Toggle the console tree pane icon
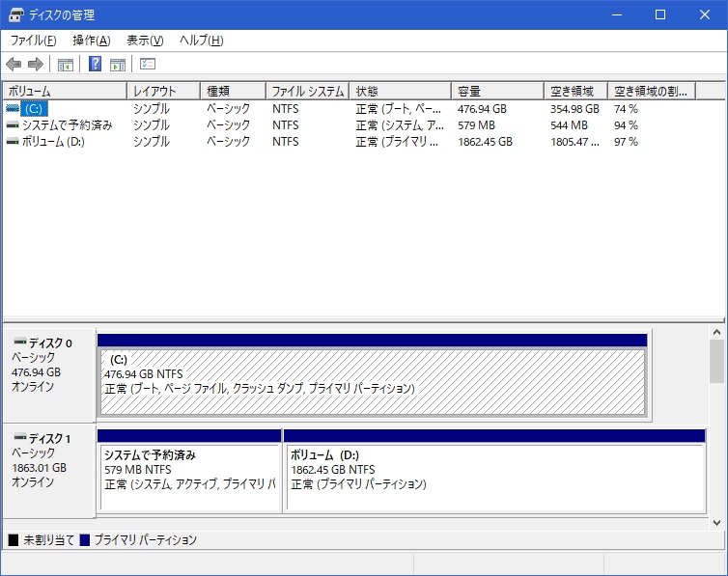Viewport: 728px width, 576px height. tap(66, 65)
